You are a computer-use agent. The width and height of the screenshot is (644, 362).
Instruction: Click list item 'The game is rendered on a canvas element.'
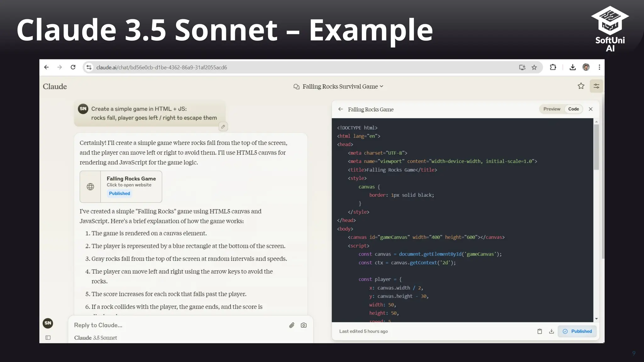click(149, 233)
